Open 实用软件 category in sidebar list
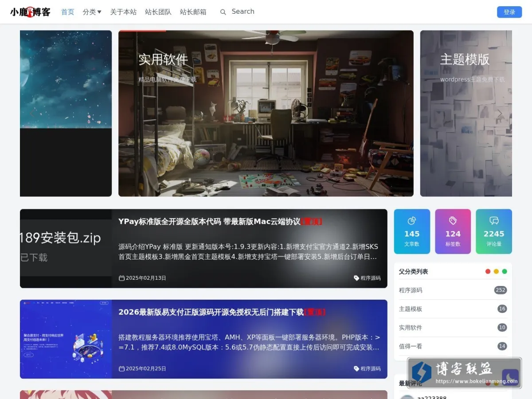The image size is (532, 399). (x=411, y=328)
